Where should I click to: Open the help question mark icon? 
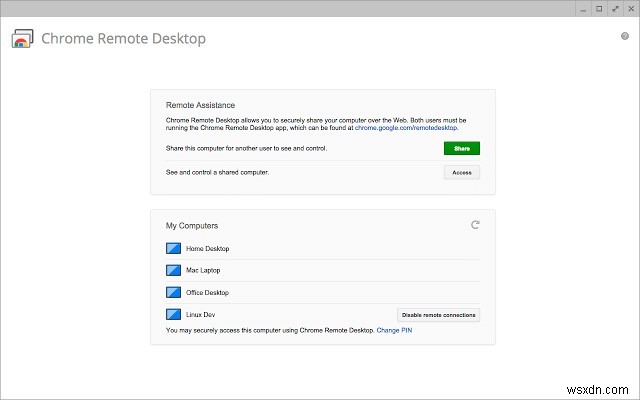(625, 37)
